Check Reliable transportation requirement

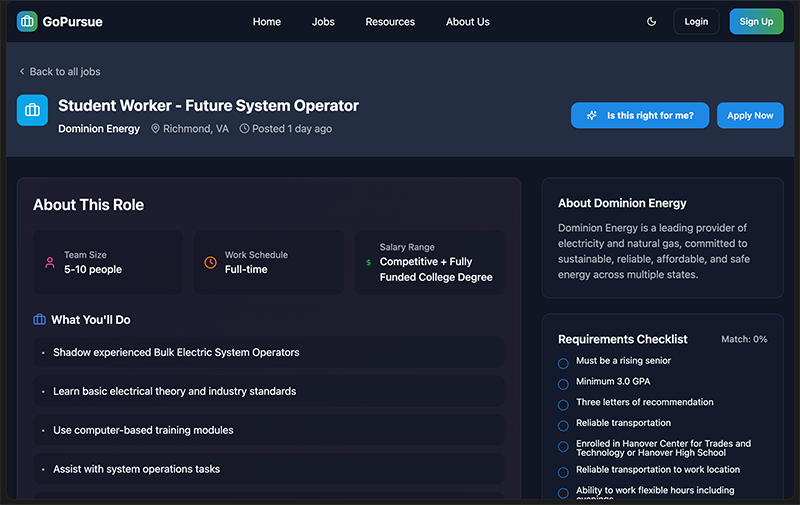click(x=563, y=426)
